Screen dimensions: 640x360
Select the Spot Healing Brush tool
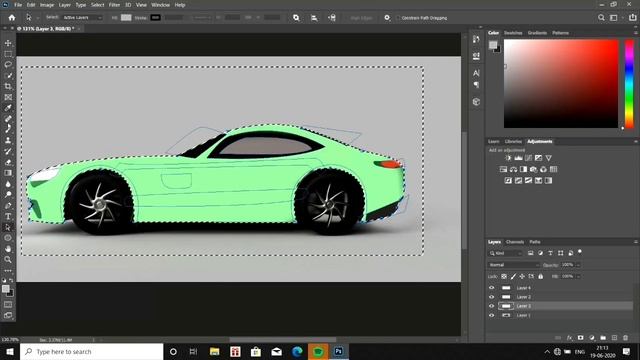[8, 119]
